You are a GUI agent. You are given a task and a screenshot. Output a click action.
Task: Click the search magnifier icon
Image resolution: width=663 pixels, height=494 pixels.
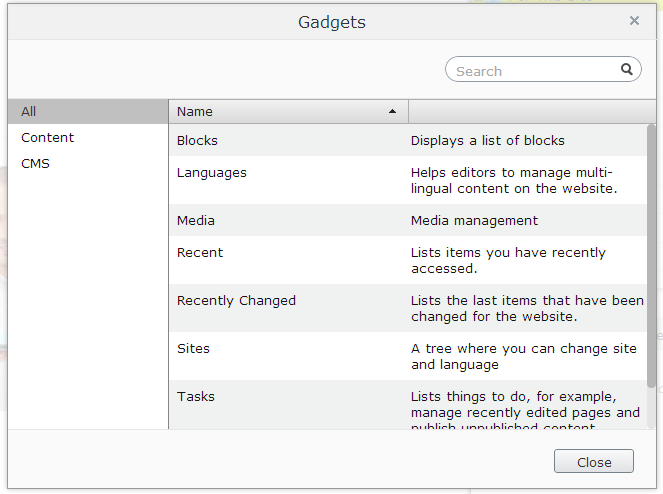(627, 70)
